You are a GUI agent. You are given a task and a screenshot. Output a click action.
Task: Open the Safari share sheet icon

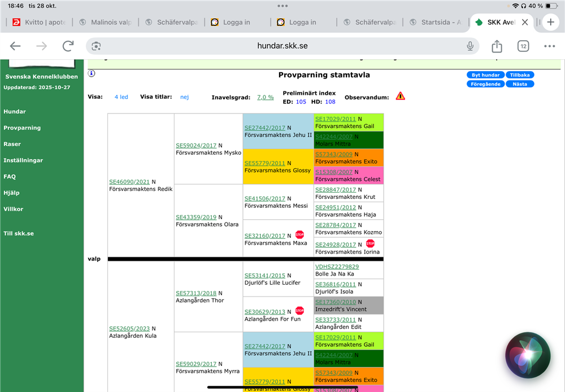[x=497, y=46]
